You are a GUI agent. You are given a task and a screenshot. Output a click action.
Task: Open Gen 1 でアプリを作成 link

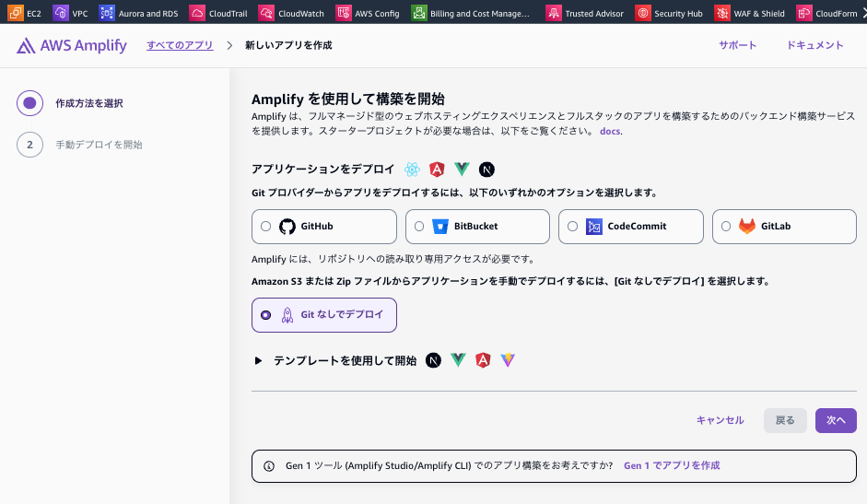coord(672,466)
